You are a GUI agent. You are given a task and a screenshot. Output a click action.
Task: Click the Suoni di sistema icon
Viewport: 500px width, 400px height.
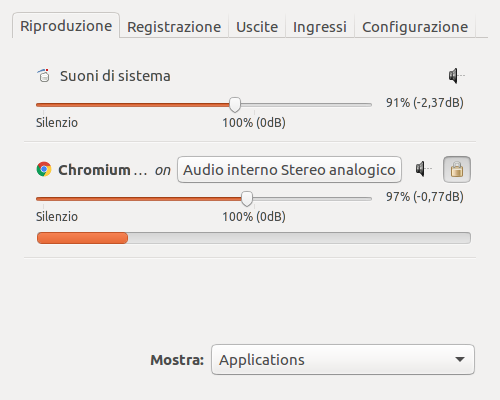[44, 76]
